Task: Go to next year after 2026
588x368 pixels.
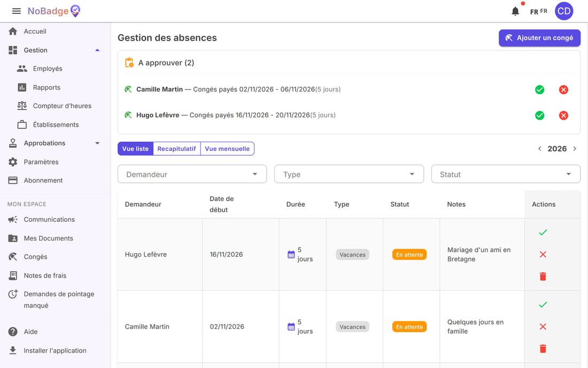Action: tap(575, 149)
